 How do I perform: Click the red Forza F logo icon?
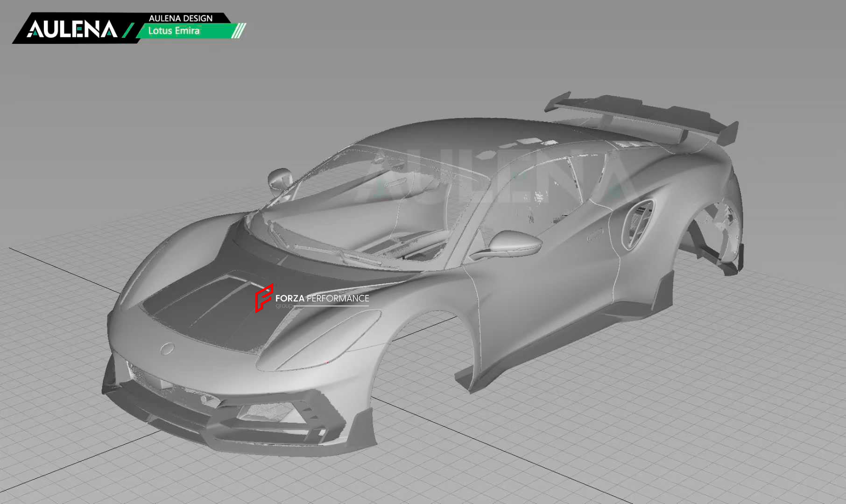(263, 298)
